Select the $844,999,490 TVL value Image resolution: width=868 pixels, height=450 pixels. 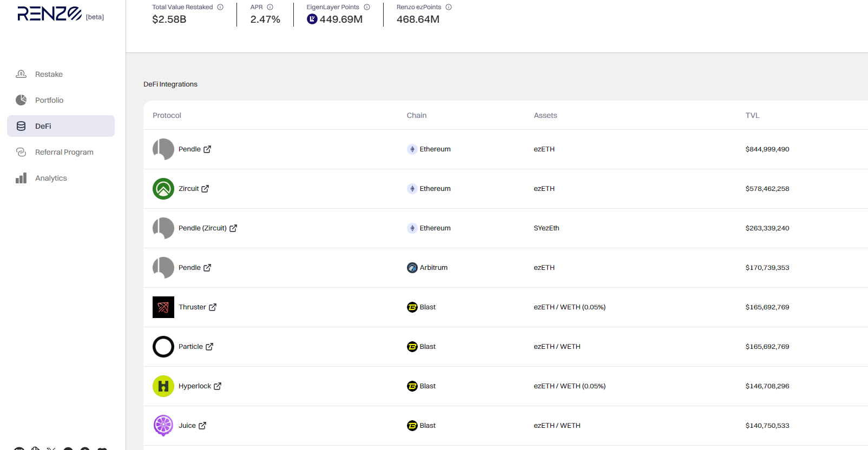(767, 149)
